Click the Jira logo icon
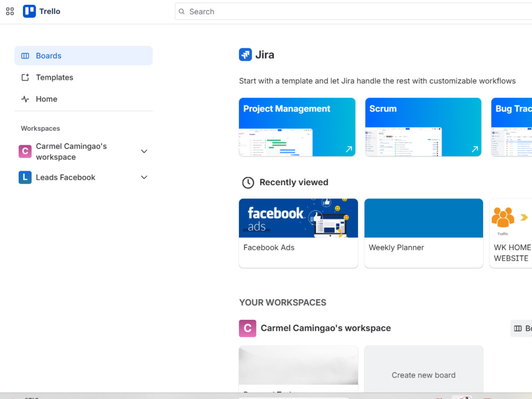 click(245, 55)
